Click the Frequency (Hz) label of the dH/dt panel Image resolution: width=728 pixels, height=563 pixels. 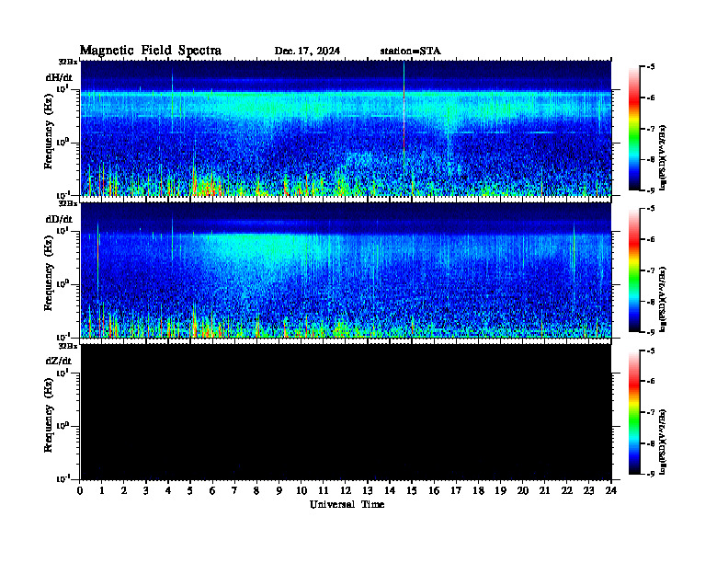pyautogui.click(x=49, y=132)
